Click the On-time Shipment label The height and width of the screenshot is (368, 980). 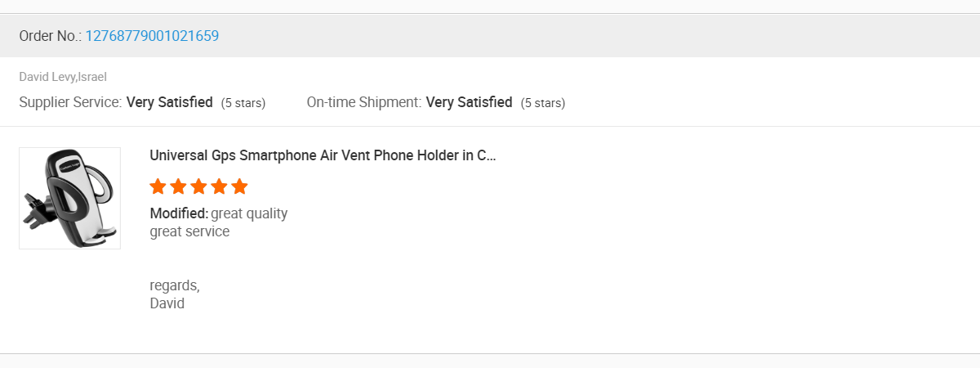point(364,102)
